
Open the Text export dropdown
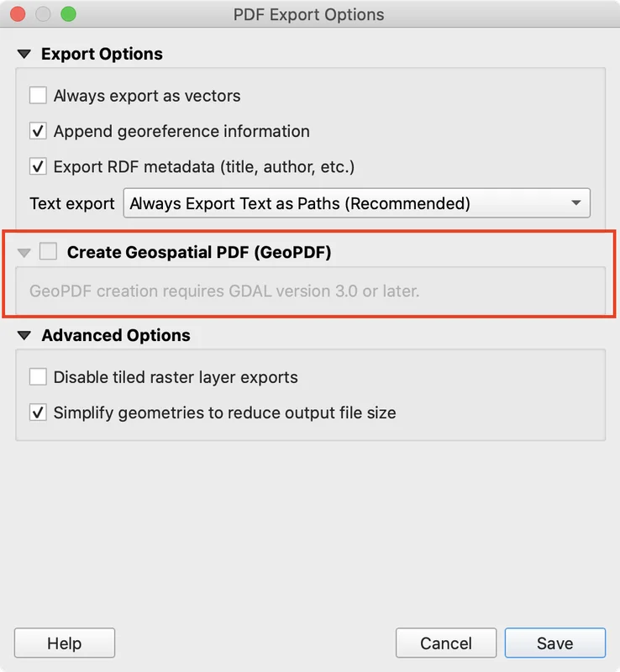tap(356, 203)
